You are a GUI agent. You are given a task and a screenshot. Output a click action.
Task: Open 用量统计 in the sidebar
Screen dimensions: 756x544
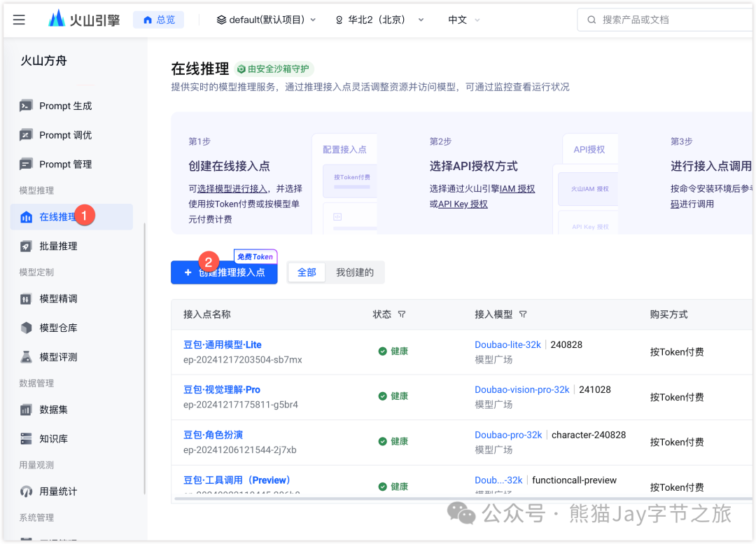click(58, 491)
